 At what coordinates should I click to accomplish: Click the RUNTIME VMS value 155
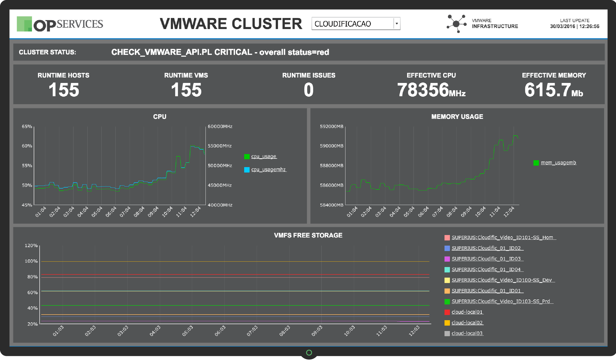(x=186, y=90)
